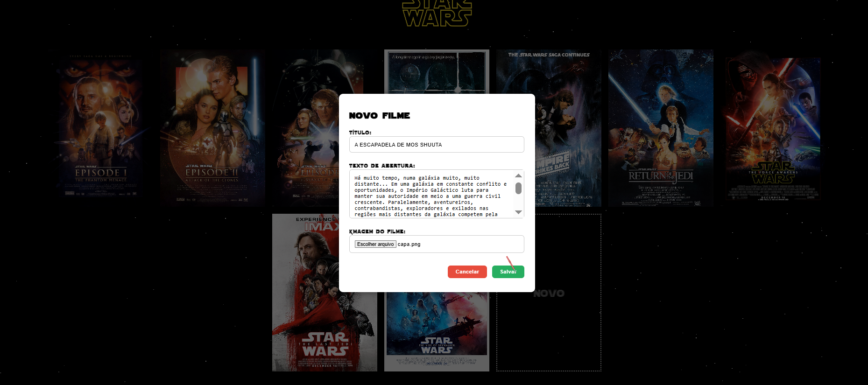Click the textarea scrollbar thumb
This screenshot has height=385, width=868.
tap(518, 188)
